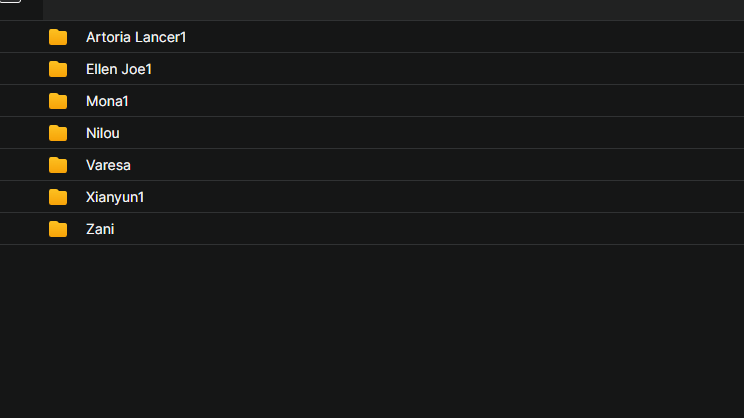Image resolution: width=744 pixels, height=418 pixels.
Task: Open the Zani folder name
Action: tap(100, 229)
